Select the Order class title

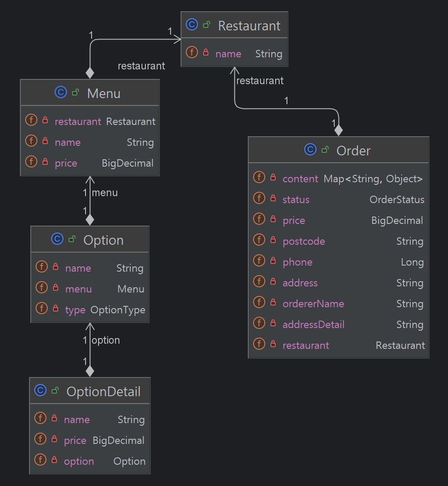[353, 151]
